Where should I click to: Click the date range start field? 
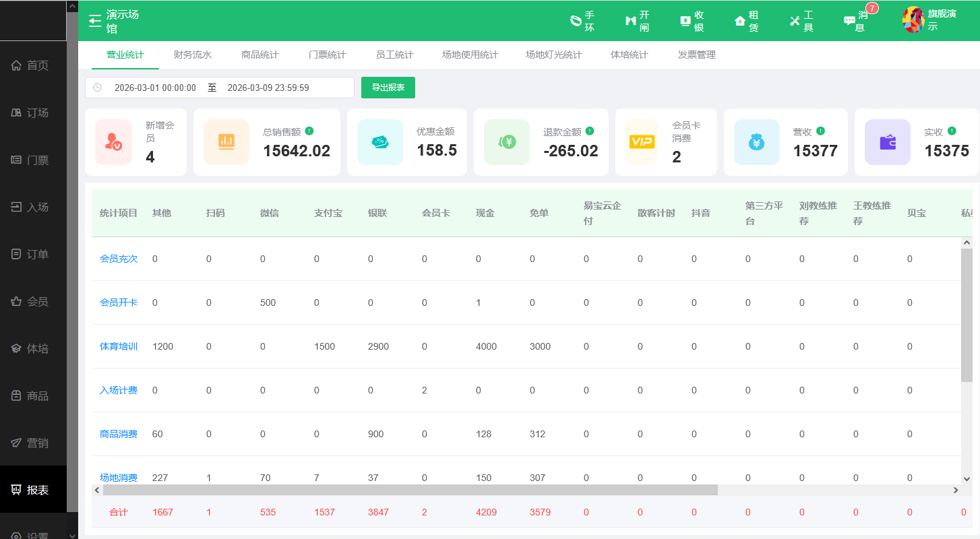[x=155, y=88]
